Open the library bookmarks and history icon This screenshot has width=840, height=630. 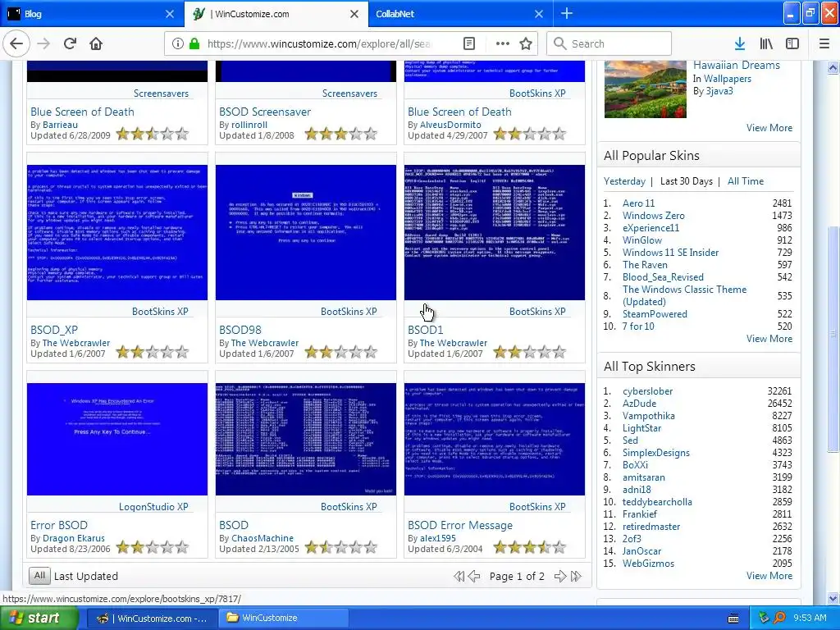(x=766, y=44)
